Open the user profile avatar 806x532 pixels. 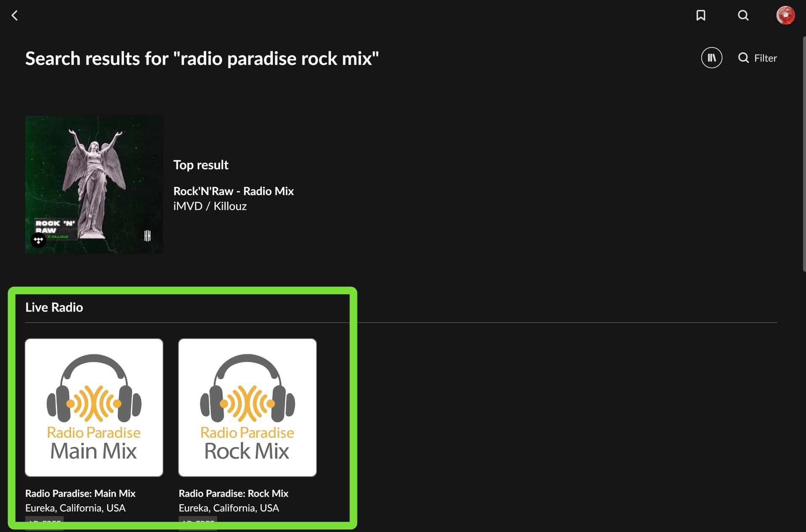point(785,15)
